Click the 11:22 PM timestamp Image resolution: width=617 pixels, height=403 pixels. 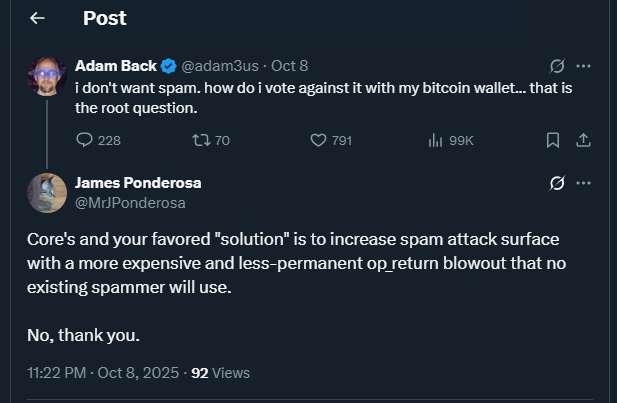[58, 373]
